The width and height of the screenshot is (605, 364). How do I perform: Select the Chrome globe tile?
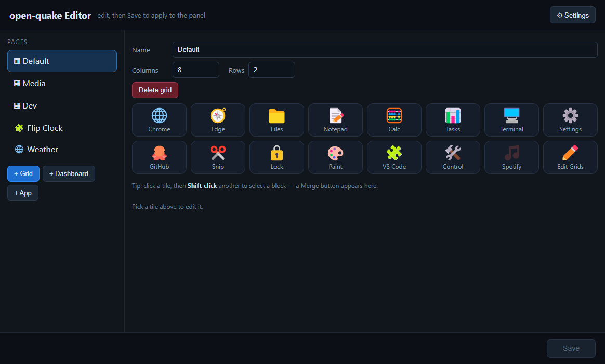[x=159, y=120]
